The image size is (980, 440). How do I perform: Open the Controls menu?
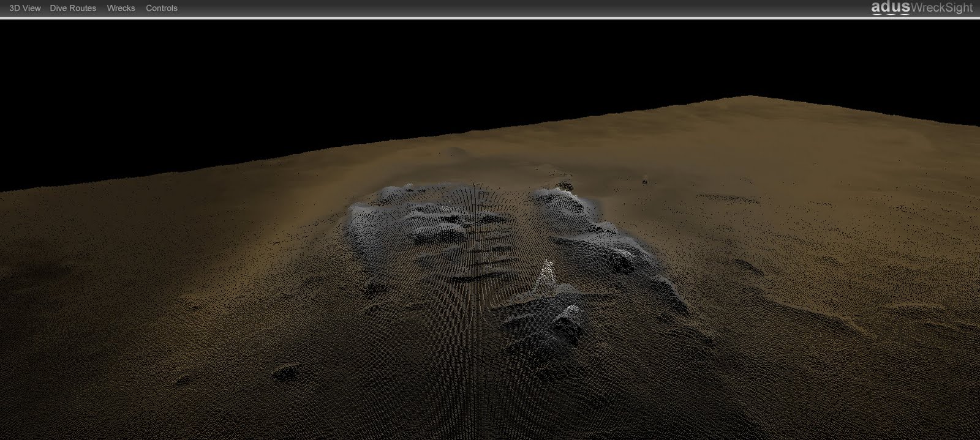(x=162, y=8)
